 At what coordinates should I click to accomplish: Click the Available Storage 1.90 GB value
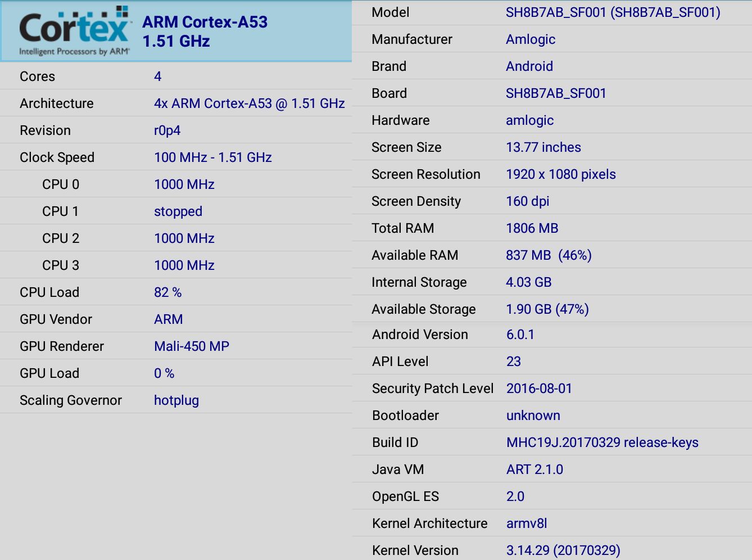547,309
